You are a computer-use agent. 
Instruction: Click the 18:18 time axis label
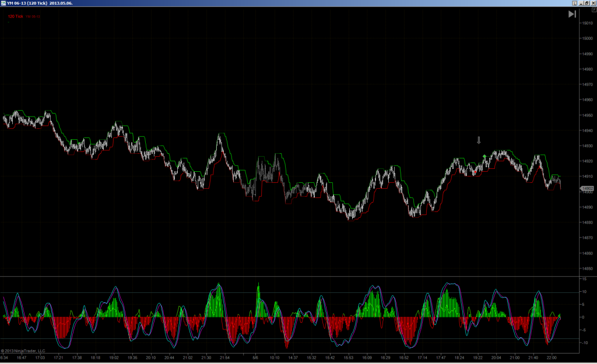point(96,358)
